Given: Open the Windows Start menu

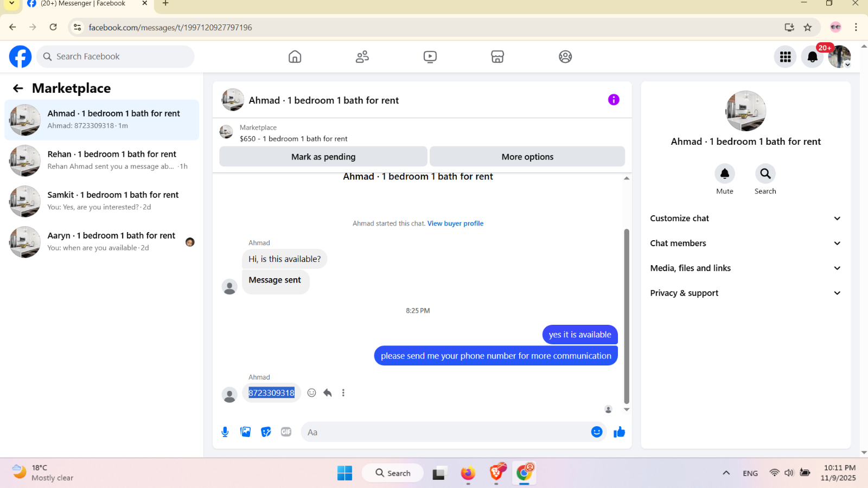Looking at the screenshot, I should [344, 473].
